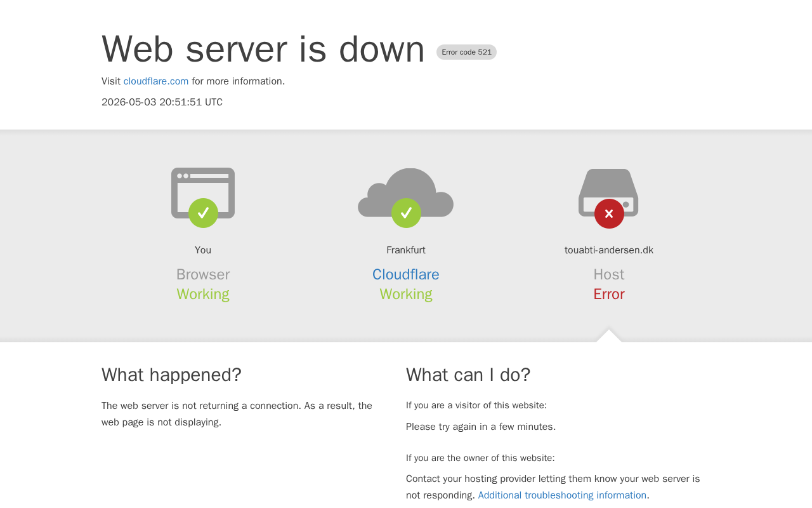Click the green checkmark on the browser icon
Image resolution: width=812 pixels, height=508 pixels.
(203, 213)
